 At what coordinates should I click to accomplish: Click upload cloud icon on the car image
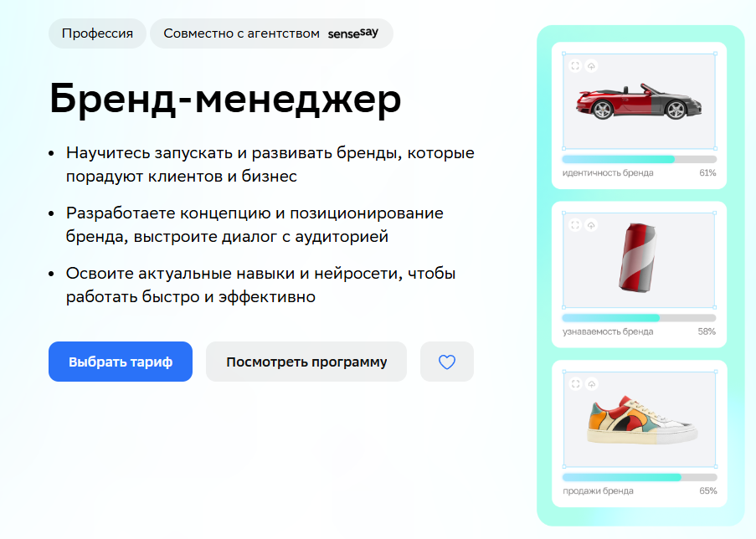[x=591, y=65]
